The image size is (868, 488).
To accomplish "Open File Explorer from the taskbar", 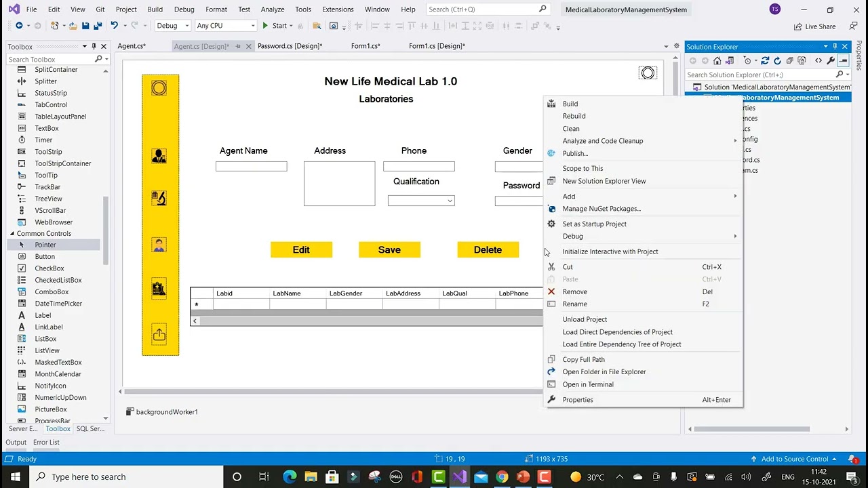I will pos(311,476).
